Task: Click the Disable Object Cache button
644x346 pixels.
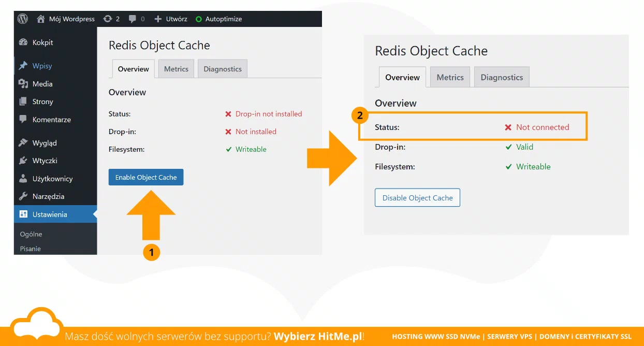Action: [417, 198]
